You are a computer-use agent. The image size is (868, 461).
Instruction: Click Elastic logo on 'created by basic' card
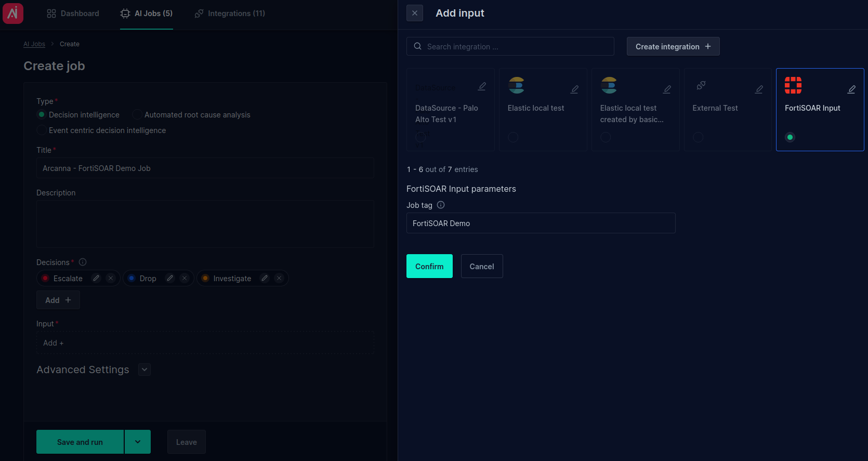click(x=609, y=85)
